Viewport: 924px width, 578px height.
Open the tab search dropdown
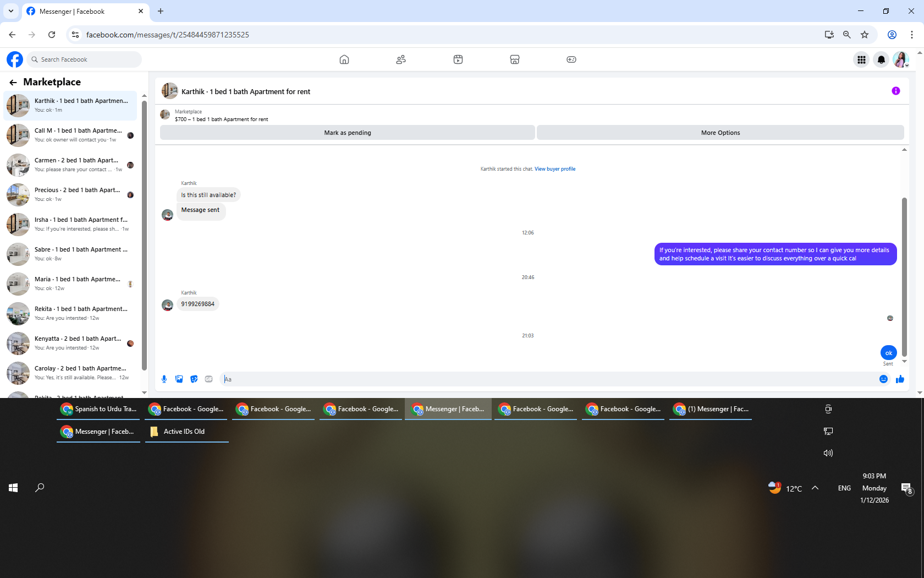11,11
